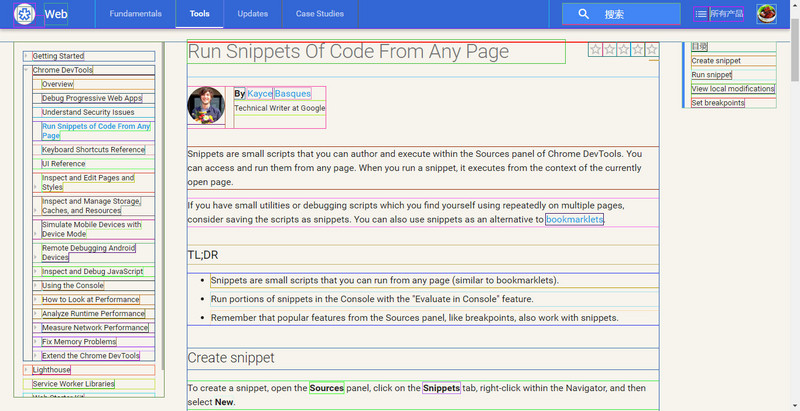The width and height of the screenshot is (800, 411).
Task: Select Run Snippets of Code From Any Page
Action: click(96, 131)
